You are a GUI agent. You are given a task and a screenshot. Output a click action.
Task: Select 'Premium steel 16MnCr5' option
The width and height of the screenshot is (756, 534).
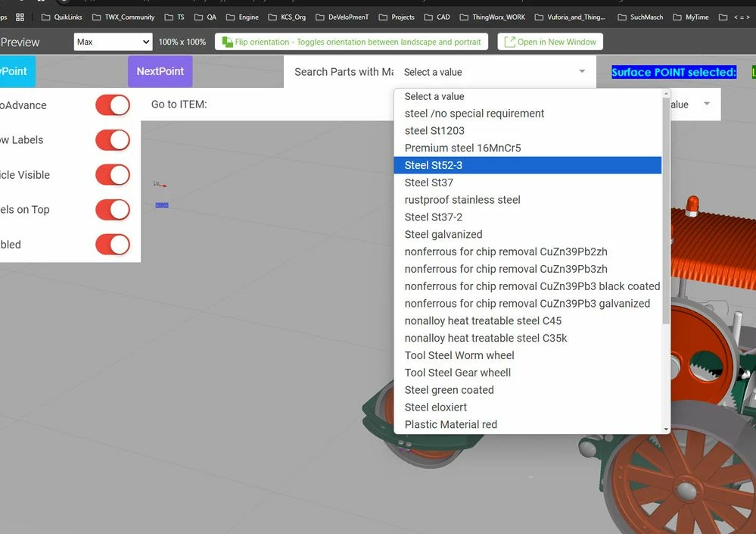click(527, 148)
